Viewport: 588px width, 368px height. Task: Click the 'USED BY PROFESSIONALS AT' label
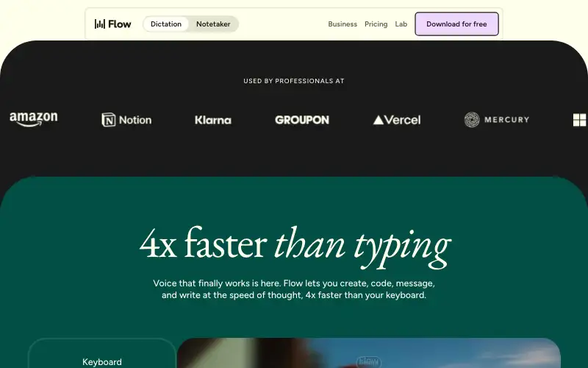coord(293,81)
